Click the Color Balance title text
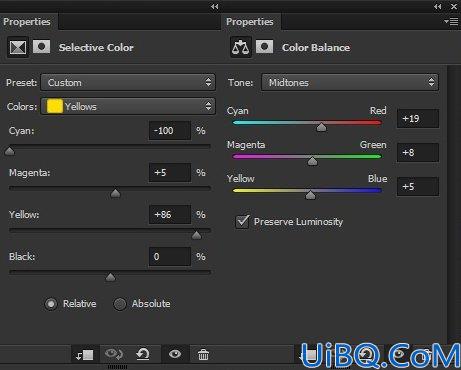This screenshot has height=370, width=461. pyautogui.click(x=316, y=47)
